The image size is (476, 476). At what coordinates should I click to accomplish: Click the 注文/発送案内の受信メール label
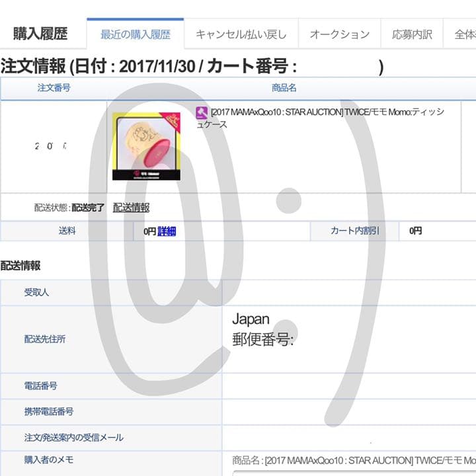click(x=74, y=438)
